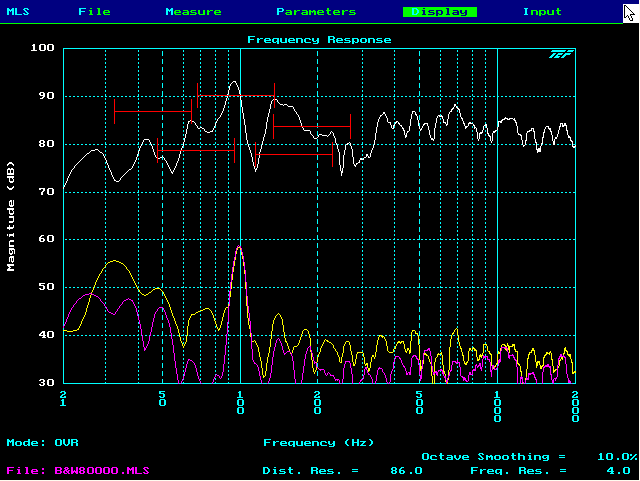Click the 'Freq. Res. =' label

tap(519, 471)
